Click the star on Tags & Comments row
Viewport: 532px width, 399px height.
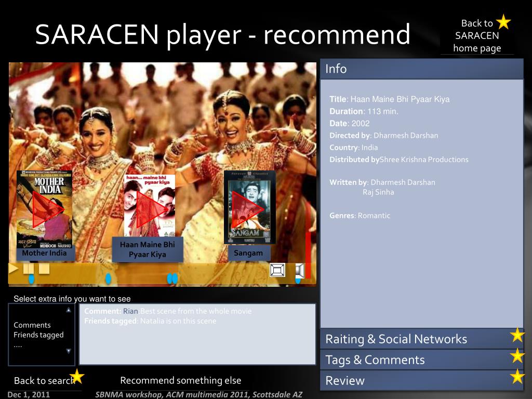pos(517,356)
